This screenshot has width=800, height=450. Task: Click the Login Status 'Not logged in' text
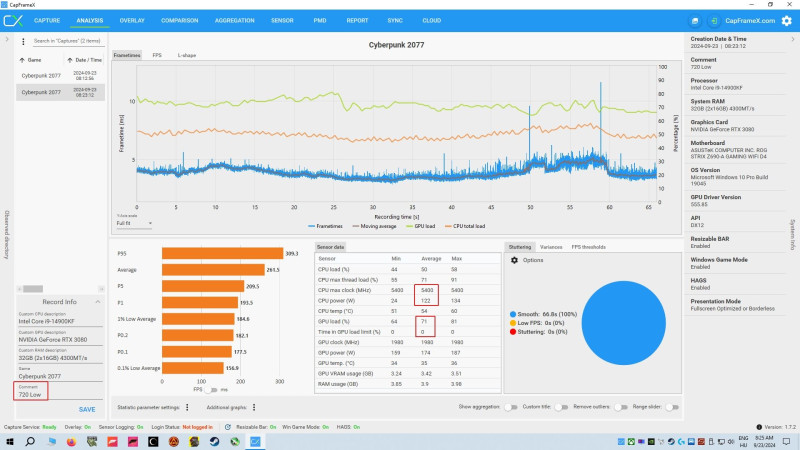click(197, 427)
